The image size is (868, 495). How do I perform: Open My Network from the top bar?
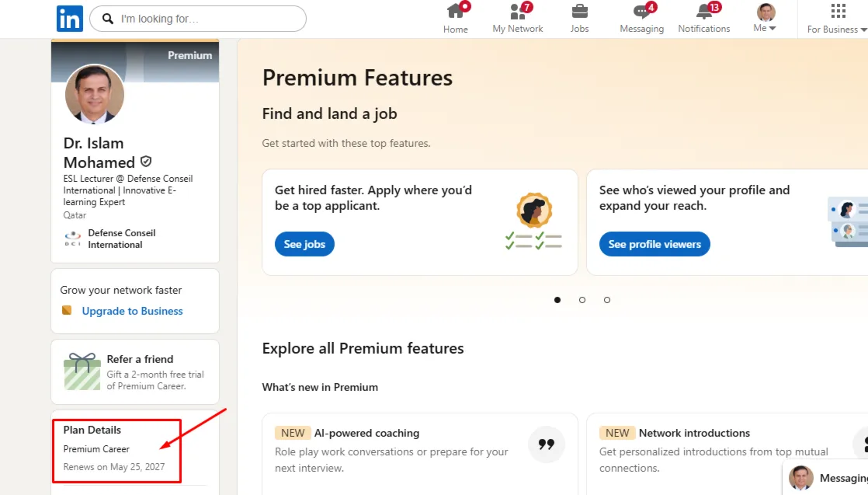pos(518,19)
